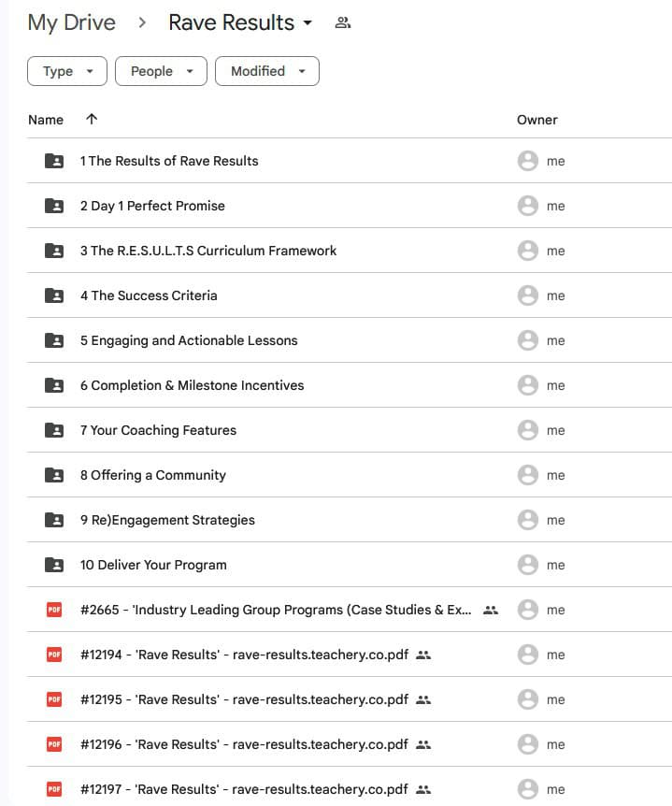Click the shared folder icon for 1 The Results of Rave Results
The image size is (672, 806).
pos(54,161)
